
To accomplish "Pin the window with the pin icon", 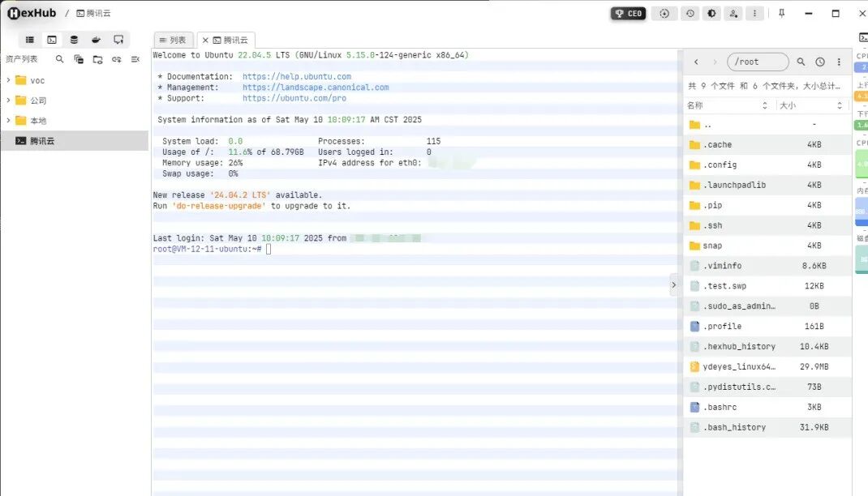I will pos(782,13).
